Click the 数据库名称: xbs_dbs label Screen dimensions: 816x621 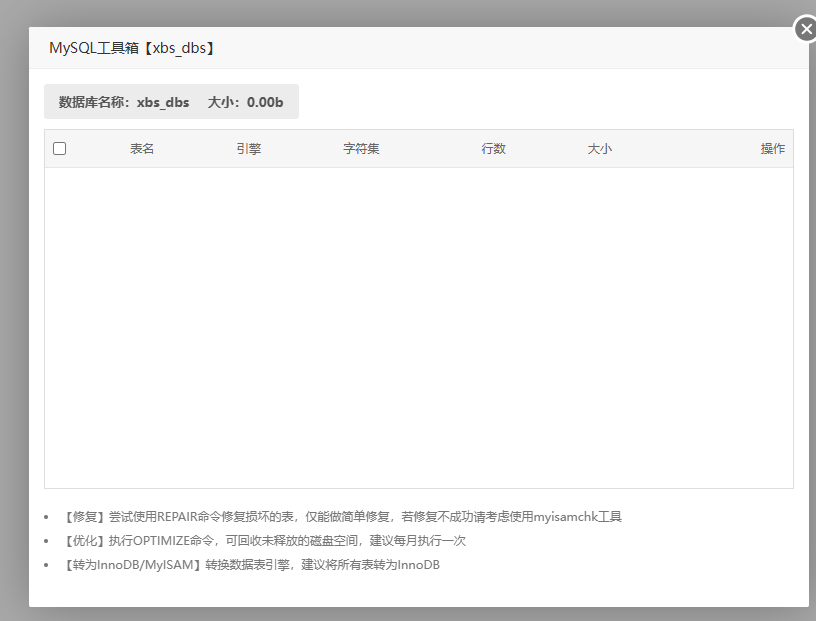tap(124, 102)
